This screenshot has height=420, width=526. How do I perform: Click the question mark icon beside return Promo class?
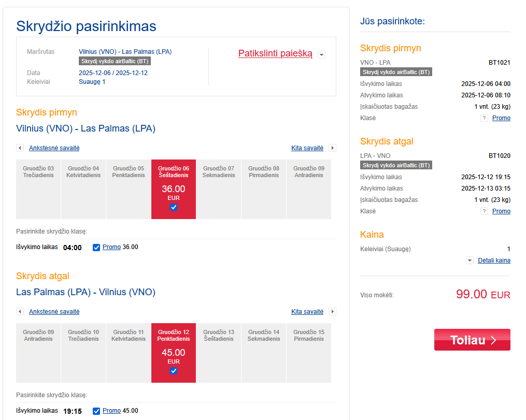click(484, 211)
